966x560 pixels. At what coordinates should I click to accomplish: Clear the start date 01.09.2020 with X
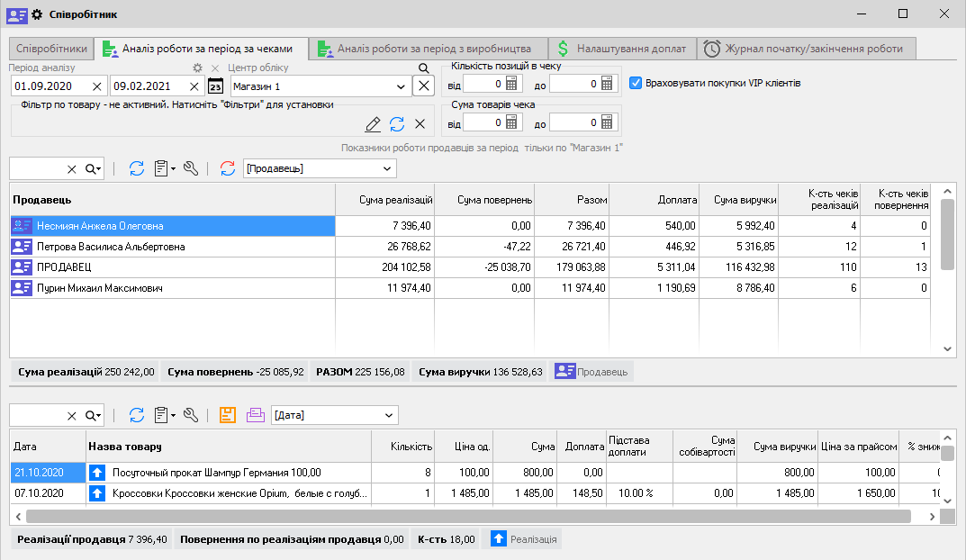click(x=97, y=86)
